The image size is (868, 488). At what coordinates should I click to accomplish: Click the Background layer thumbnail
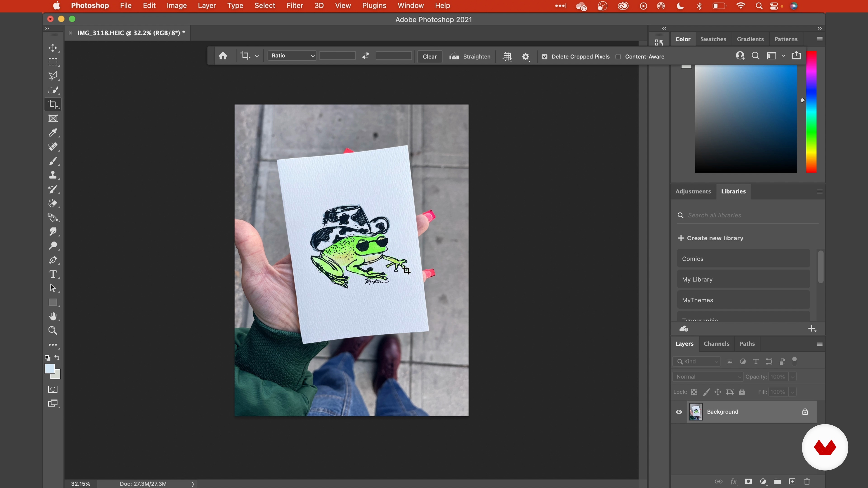coord(696,412)
